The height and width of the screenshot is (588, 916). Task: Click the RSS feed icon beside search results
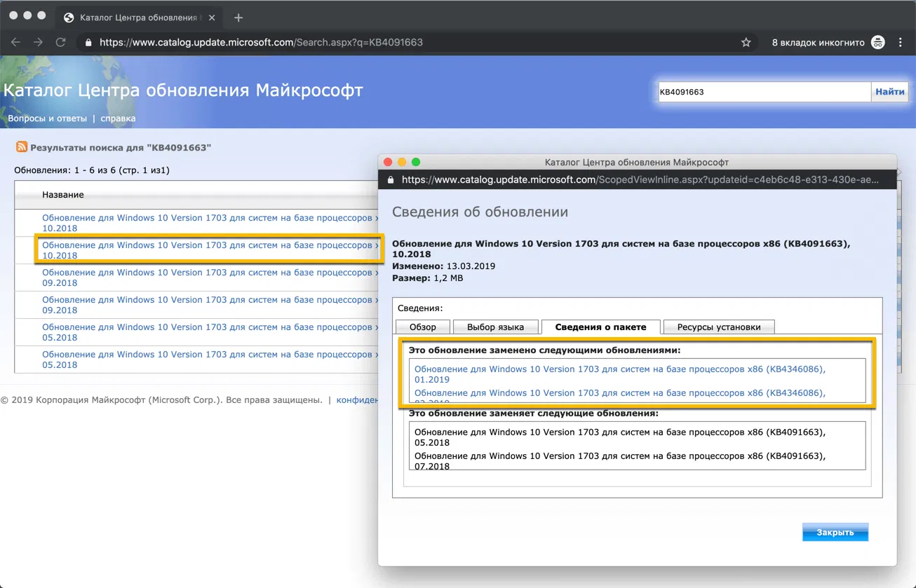click(22, 147)
